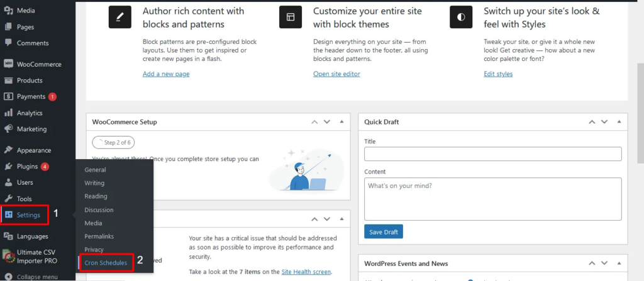Open Reading settings submenu item
Screen dimensions: 644x281
click(96, 196)
